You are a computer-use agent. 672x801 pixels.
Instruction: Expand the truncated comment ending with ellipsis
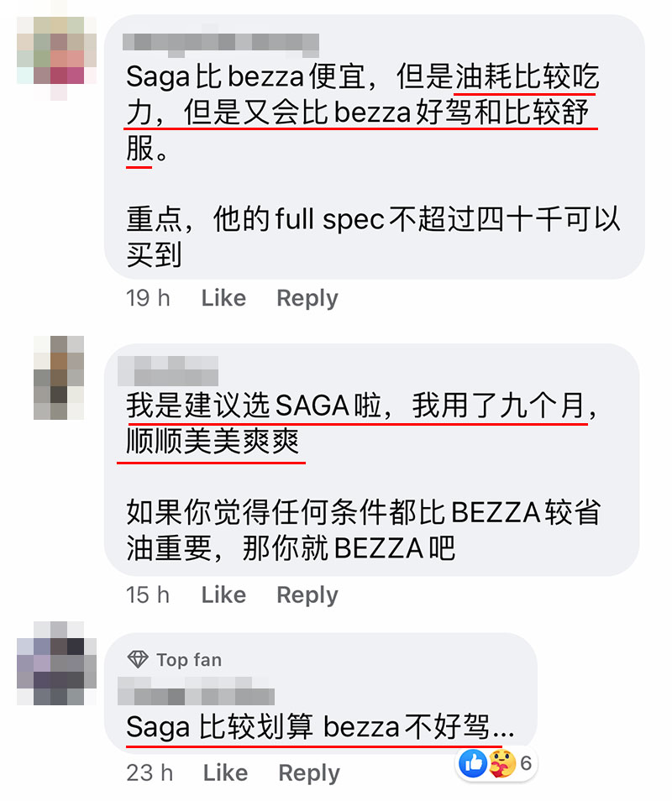coord(503,728)
